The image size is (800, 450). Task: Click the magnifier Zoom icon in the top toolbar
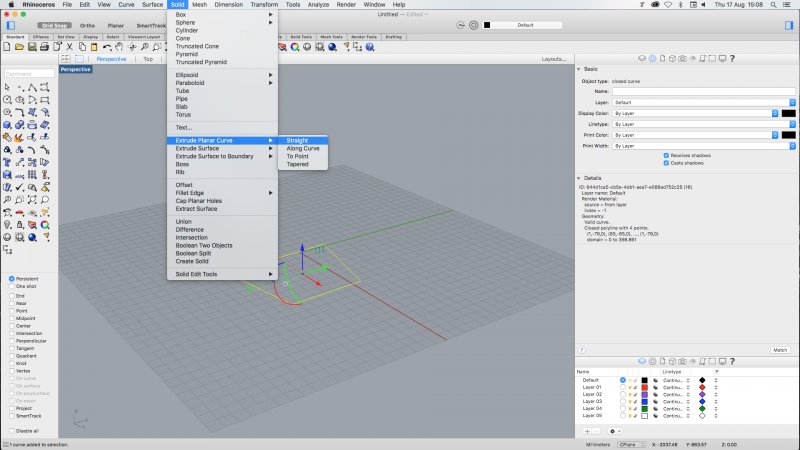tap(144, 47)
